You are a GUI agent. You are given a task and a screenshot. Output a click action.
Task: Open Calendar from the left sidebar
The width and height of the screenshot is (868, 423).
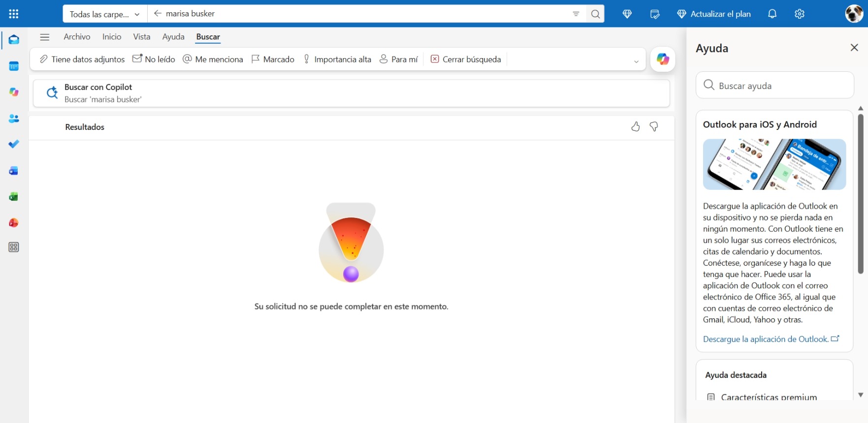[x=14, y=66]
